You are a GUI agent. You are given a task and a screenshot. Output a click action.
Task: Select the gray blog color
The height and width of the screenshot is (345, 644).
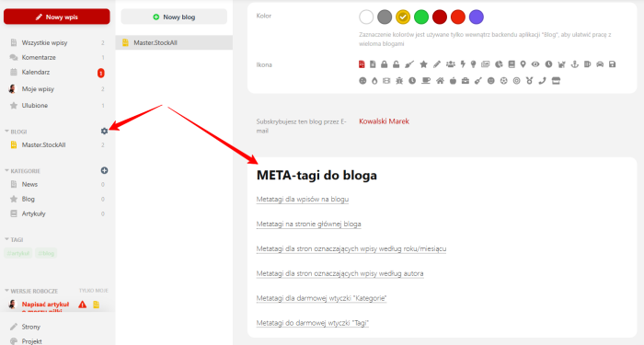(385, 17)
